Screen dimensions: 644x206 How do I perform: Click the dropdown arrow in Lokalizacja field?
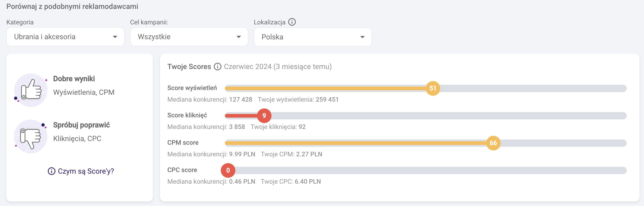coord(362,37)
